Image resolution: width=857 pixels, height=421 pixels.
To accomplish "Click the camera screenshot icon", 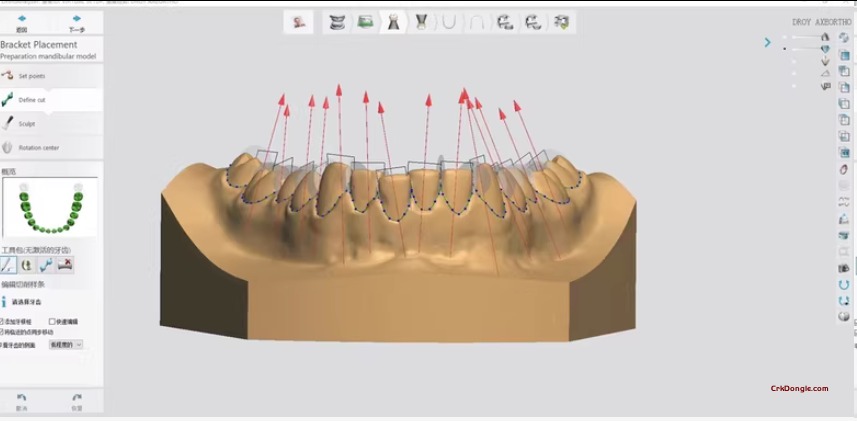I will (843, 268).
